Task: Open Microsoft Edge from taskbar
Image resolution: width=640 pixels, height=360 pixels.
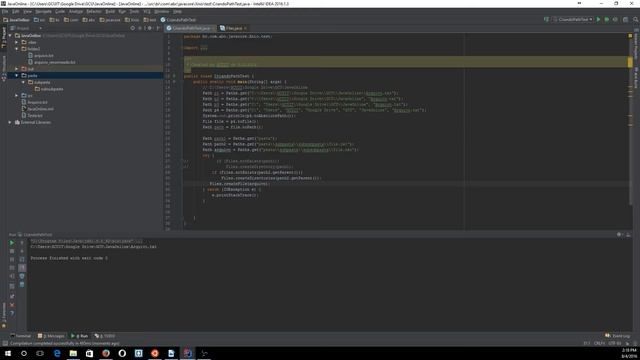Action: (x=57, y=353)
